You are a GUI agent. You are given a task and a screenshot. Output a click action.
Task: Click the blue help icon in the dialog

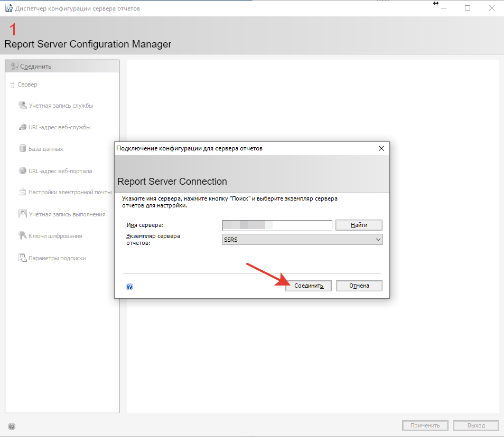(x=129, y=287)
